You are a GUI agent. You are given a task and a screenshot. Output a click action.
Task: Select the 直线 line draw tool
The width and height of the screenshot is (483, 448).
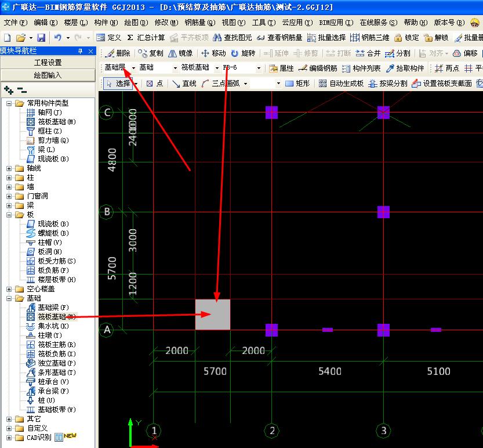[x=184, y=84]
